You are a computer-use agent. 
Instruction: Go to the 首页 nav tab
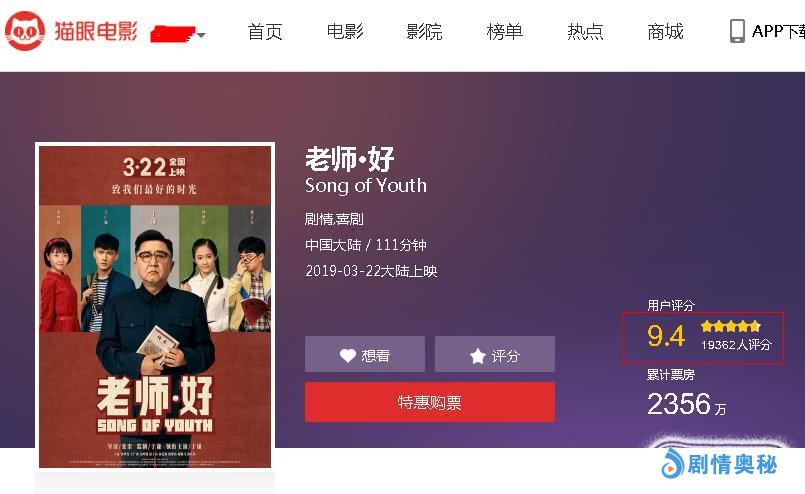pos(265,32)
